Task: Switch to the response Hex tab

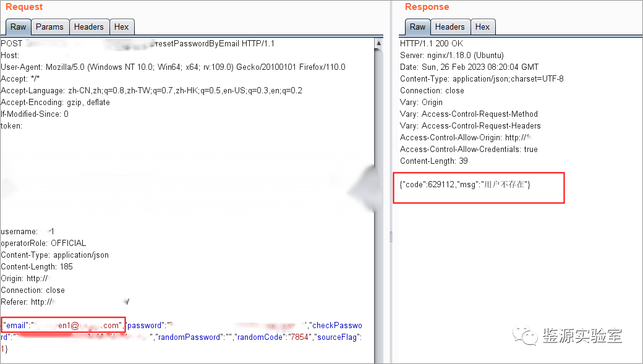Action: click(483, 27)
